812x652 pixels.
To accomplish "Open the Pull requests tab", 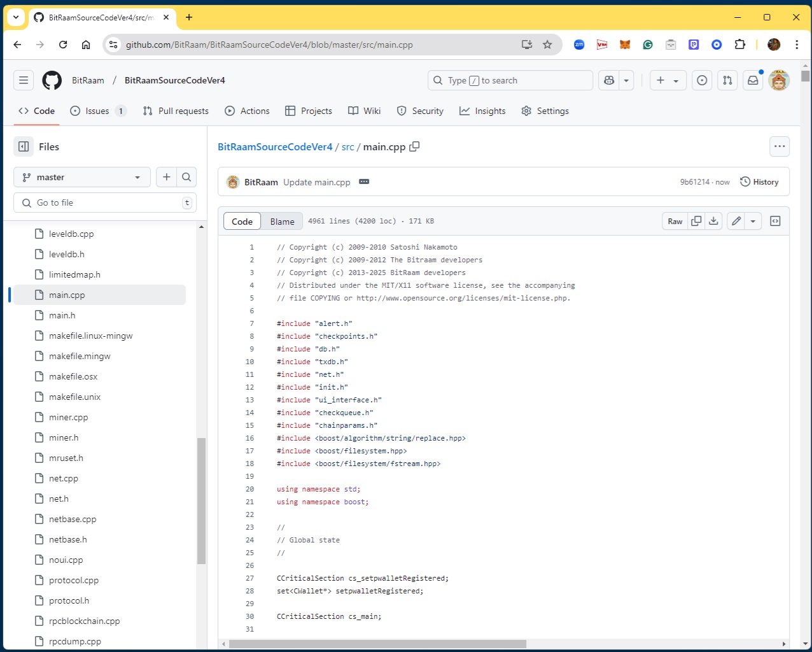I will tap(176, 111).
